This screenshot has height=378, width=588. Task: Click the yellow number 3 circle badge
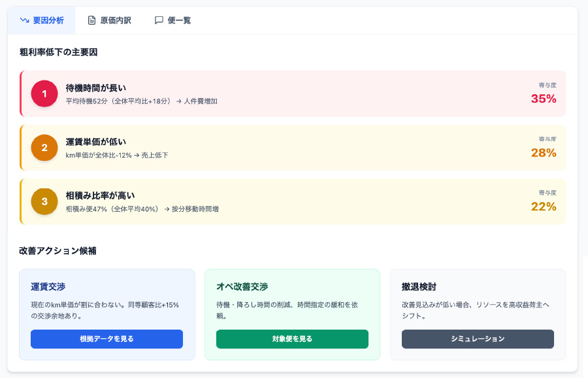(44, 201)
